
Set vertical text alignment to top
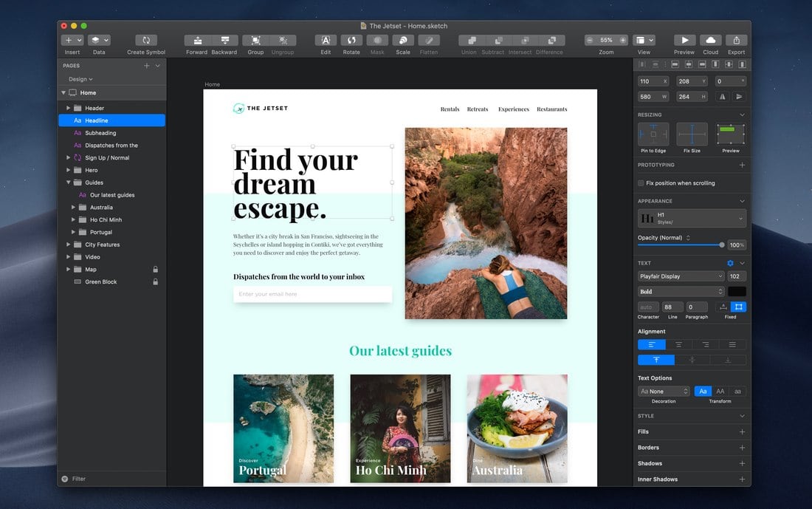[656, 360]
